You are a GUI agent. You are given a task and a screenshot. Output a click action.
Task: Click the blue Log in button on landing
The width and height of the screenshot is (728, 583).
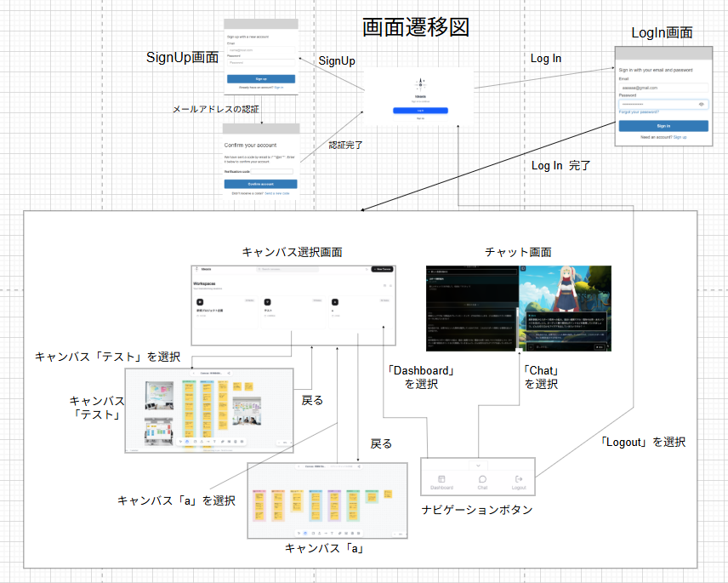(x=420, y=111)
